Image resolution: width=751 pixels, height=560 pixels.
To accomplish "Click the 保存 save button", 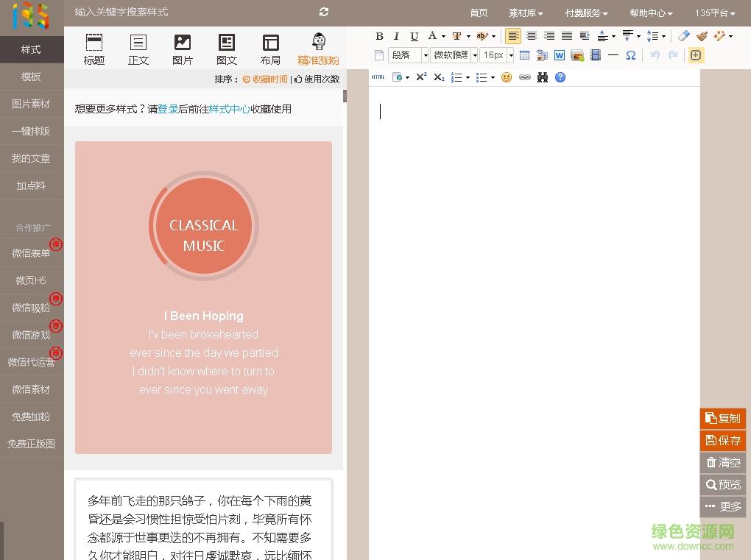I will (x=722, y=440).
